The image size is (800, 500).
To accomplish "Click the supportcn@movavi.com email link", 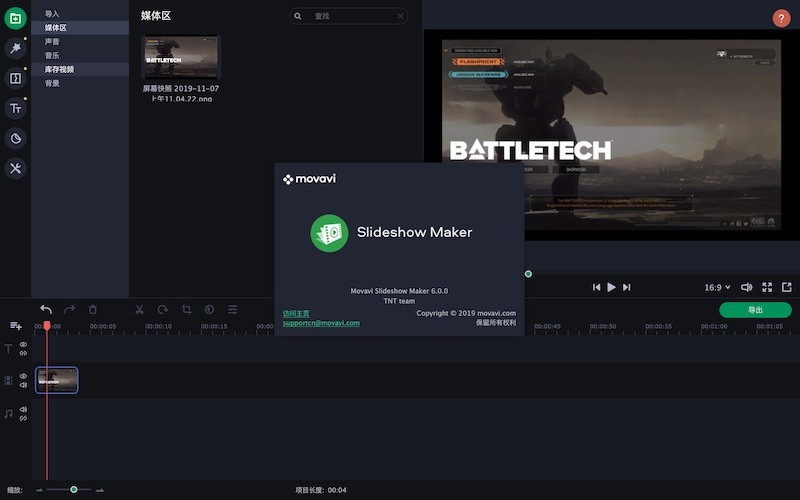I will coord(321,323).
